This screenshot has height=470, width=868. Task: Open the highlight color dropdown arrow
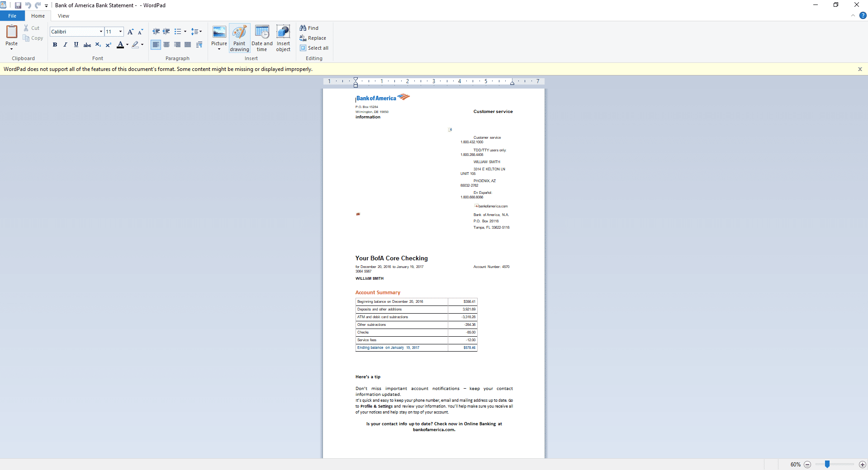click(x=142, y=45)
